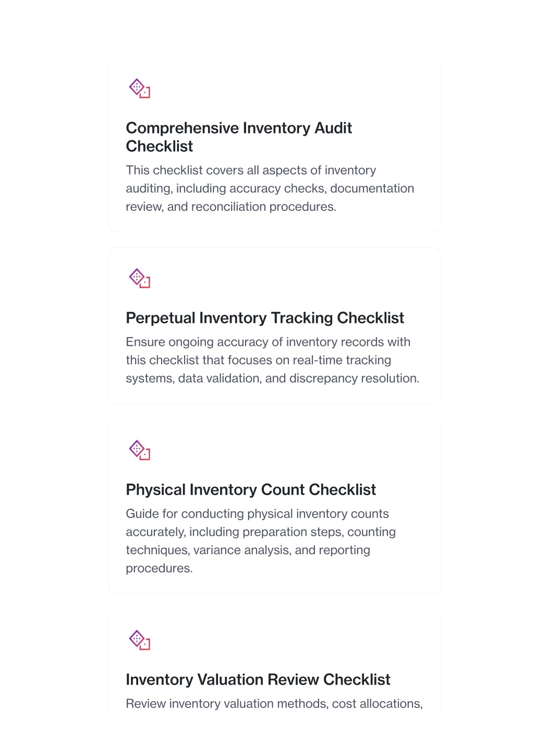Open Perpetual Inventory Tracking Checklist title

click(x=265, y=318)
